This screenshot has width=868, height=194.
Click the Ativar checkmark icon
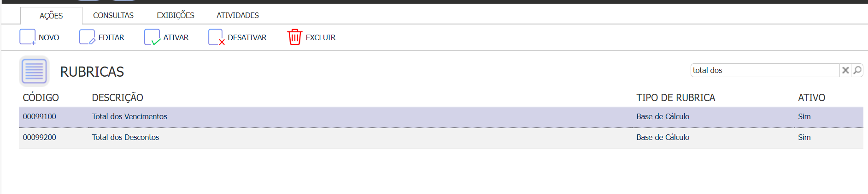pos(152,37)
